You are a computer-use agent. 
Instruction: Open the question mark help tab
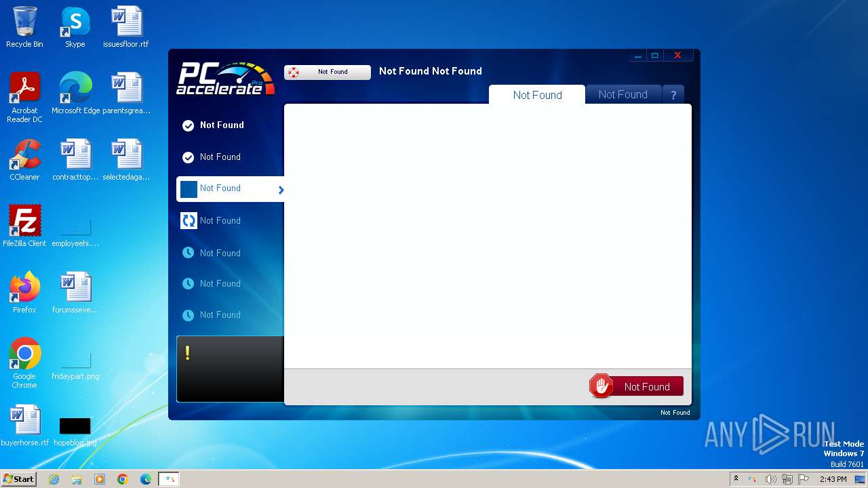pos(673,95)
